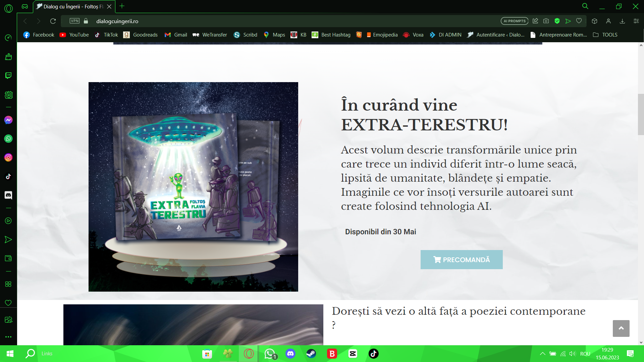
Task: Open WhatsApp sidebar panel
Action: 8,139
